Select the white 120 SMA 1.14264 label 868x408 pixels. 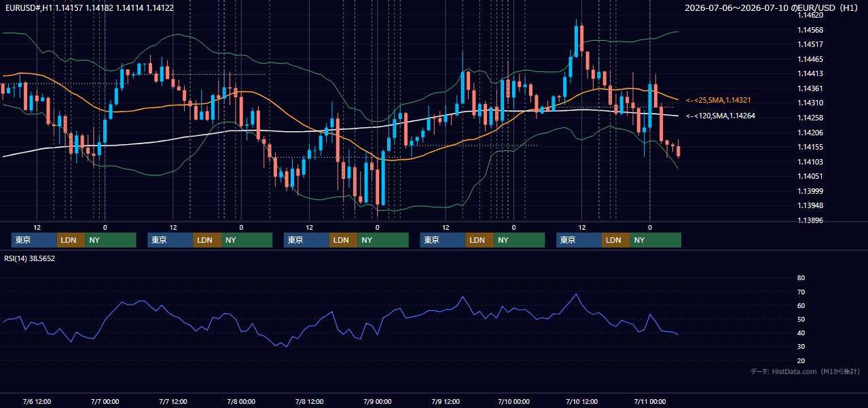721,116
